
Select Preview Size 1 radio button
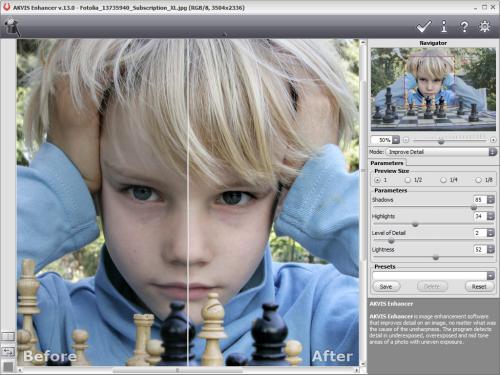click(377, 180)
